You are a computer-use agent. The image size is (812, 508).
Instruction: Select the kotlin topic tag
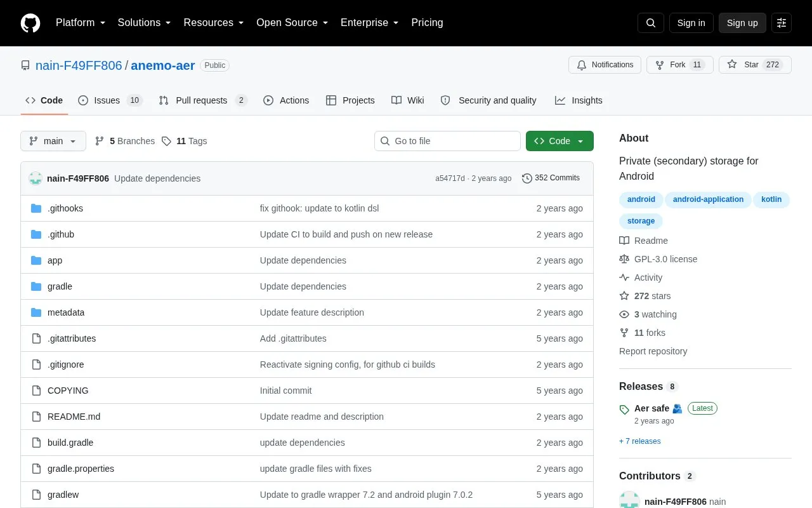pos(771,199)
